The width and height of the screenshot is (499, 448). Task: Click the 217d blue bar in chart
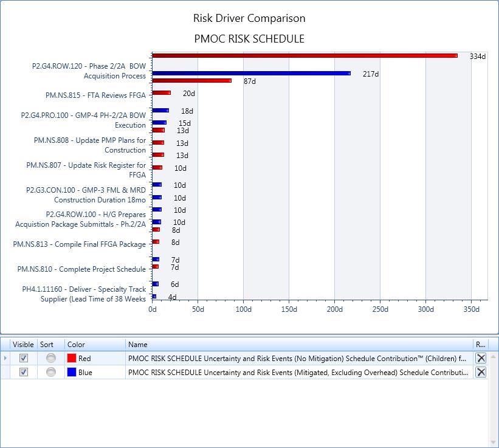[x=250, y=73]
